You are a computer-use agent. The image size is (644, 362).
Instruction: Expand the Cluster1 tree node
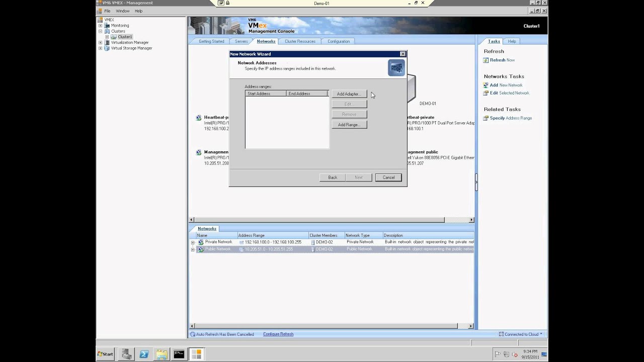107,37
